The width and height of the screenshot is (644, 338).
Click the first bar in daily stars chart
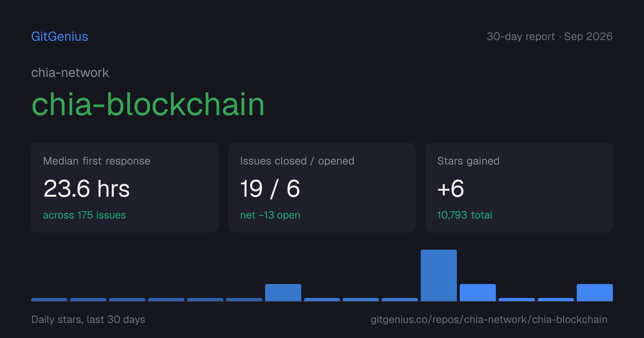[49, 300]
